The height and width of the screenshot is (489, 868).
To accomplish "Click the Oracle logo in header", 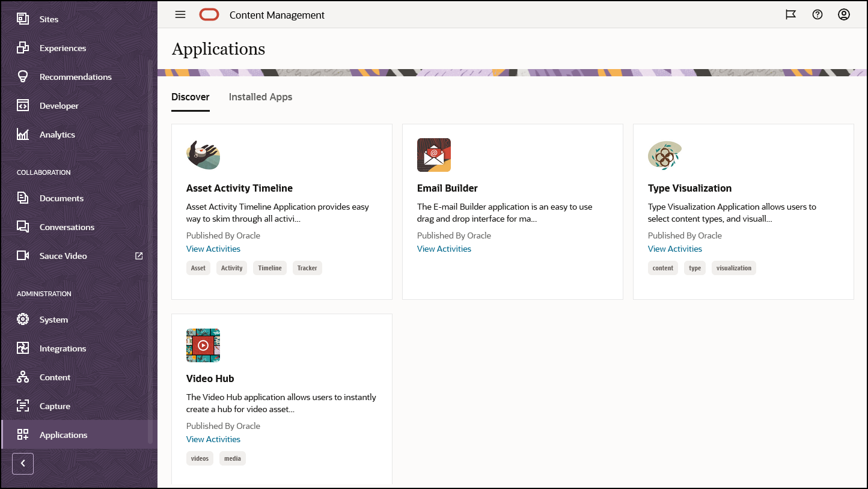I will pyautogui.click(x=209, y=14).
